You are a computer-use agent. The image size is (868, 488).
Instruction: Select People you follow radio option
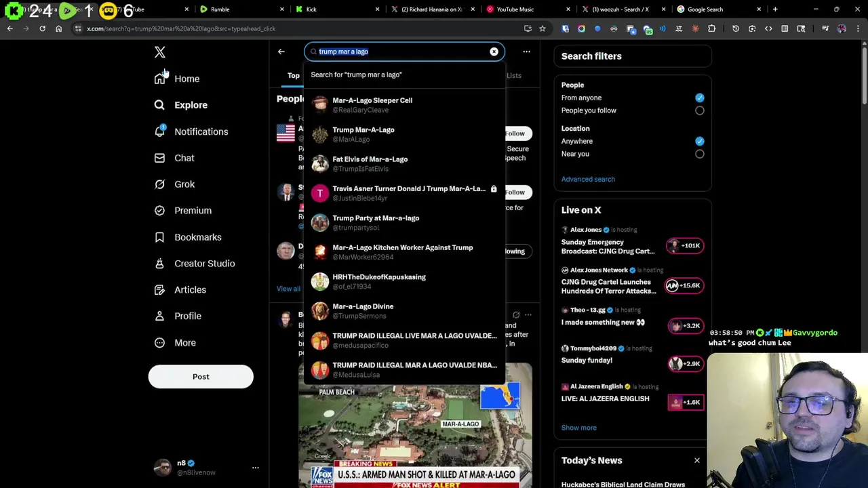pos(699,110)
